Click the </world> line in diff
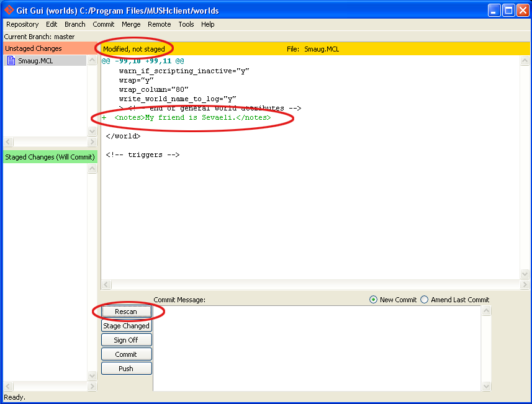The height and width of the screenshot is (404, 532). point(123,137)
